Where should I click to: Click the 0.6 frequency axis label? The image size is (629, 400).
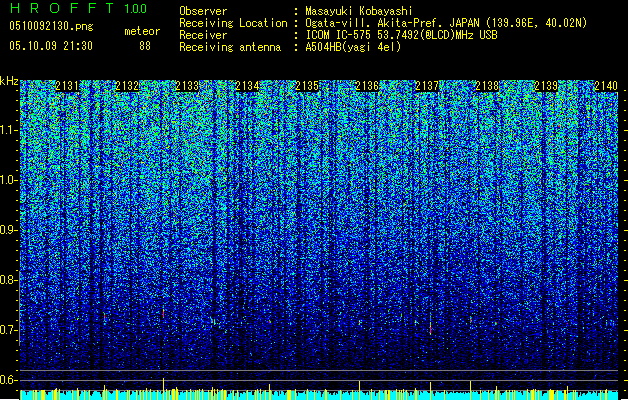[x=9, y=380]
